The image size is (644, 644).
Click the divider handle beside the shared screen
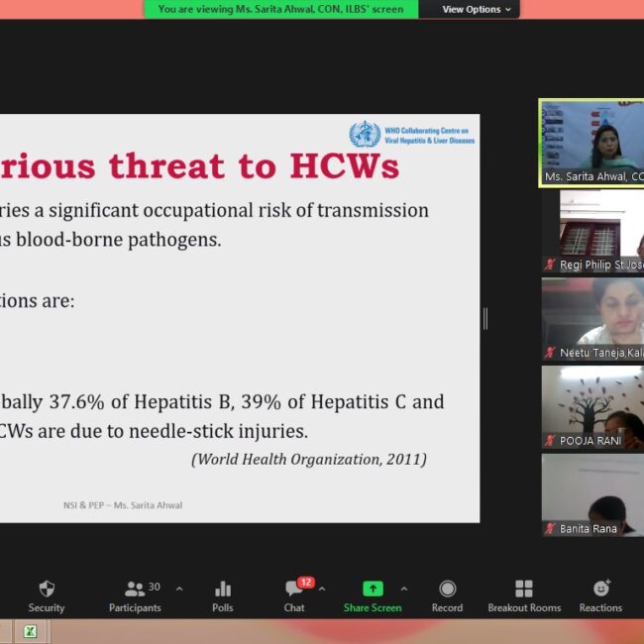pyautogui.click(x=485, y=318)
